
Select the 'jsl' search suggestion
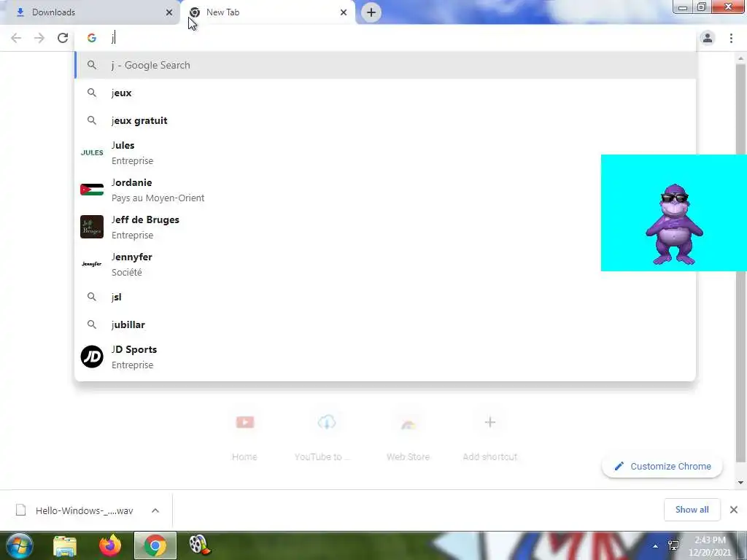[x=385, y=297]
